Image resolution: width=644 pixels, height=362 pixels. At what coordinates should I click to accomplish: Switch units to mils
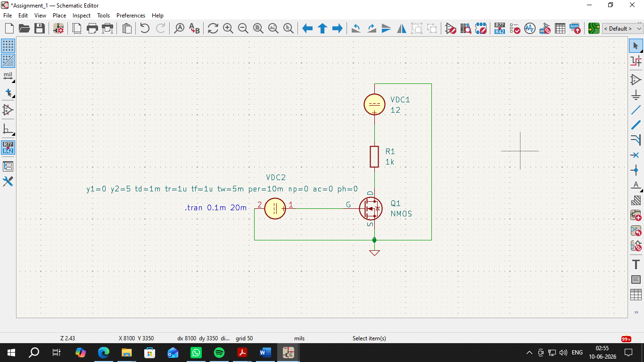click(8, 76)
